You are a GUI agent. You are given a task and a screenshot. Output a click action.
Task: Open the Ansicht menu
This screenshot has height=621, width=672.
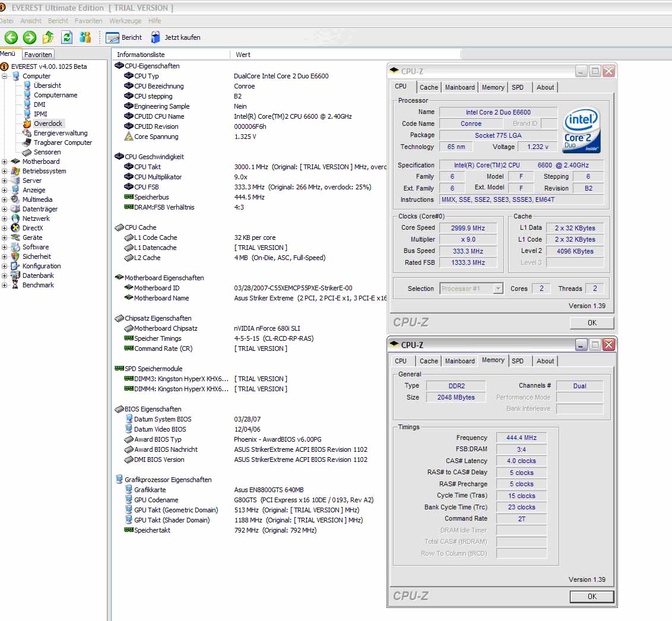point(31,21)
